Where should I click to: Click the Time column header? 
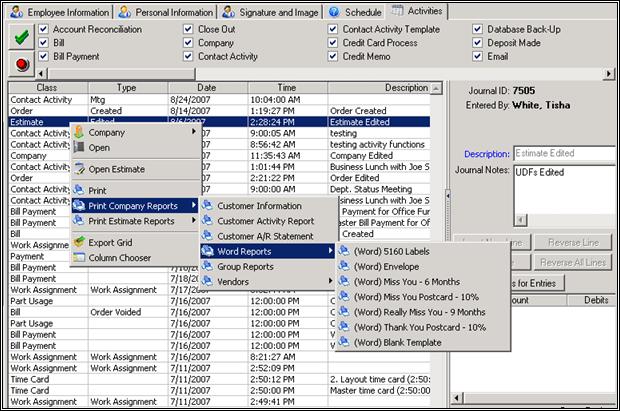(287, 87)
